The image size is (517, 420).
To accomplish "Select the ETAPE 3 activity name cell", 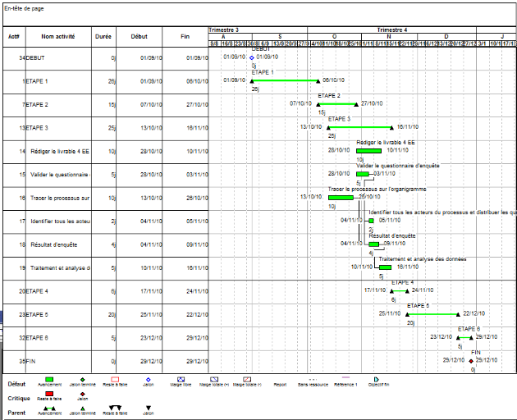I will 58,128.
